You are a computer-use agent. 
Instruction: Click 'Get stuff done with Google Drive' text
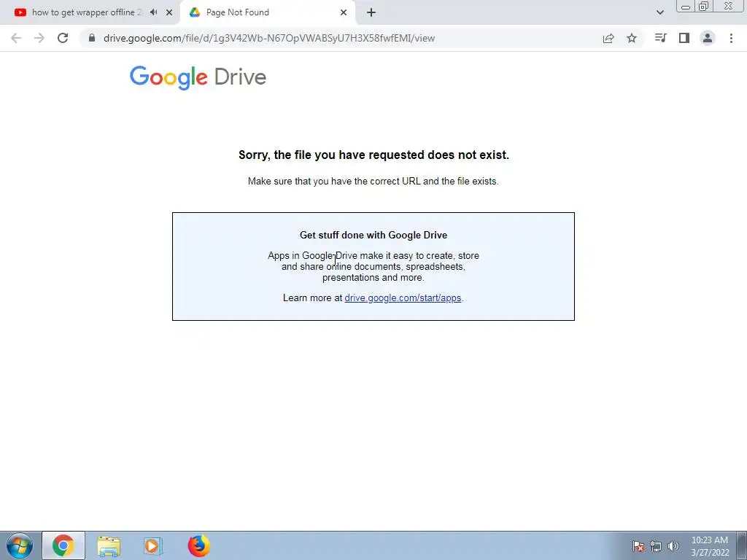[373, 235]
